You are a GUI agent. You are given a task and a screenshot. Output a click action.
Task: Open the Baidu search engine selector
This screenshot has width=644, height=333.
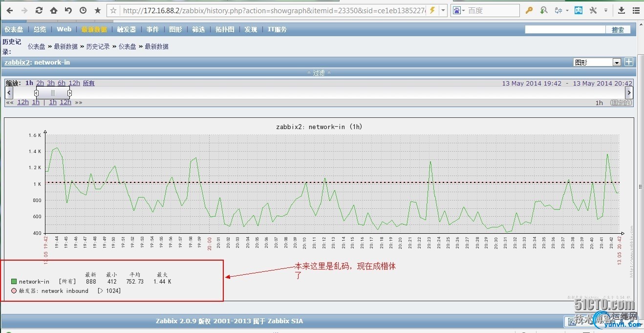459,10
